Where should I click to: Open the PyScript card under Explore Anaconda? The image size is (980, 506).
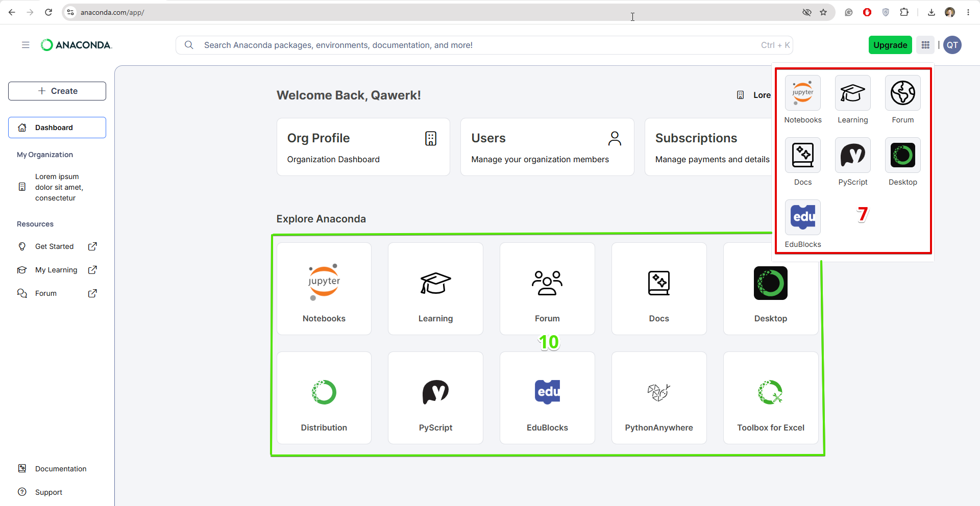[x=435, y=398]
